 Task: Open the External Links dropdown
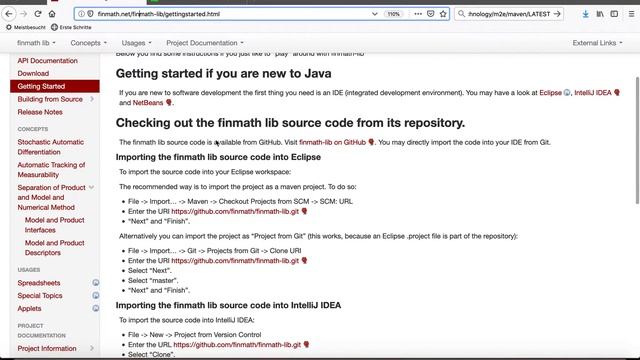(x=598, y=43)
